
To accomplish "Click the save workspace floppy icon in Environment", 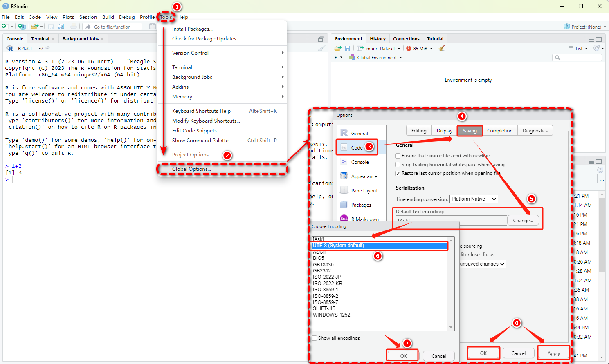I will pyautogui.click(x=347, y=48).
